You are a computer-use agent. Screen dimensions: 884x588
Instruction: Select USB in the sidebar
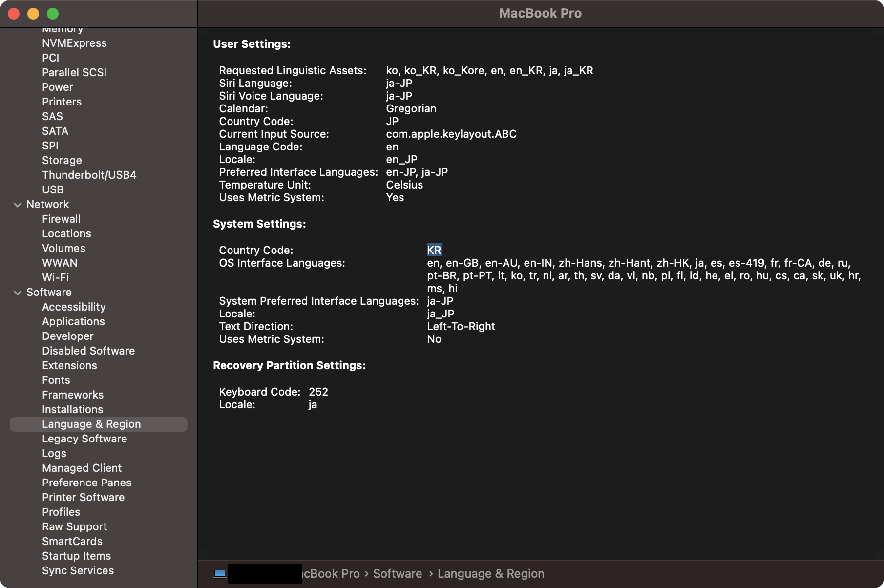(x=53, y=189)
